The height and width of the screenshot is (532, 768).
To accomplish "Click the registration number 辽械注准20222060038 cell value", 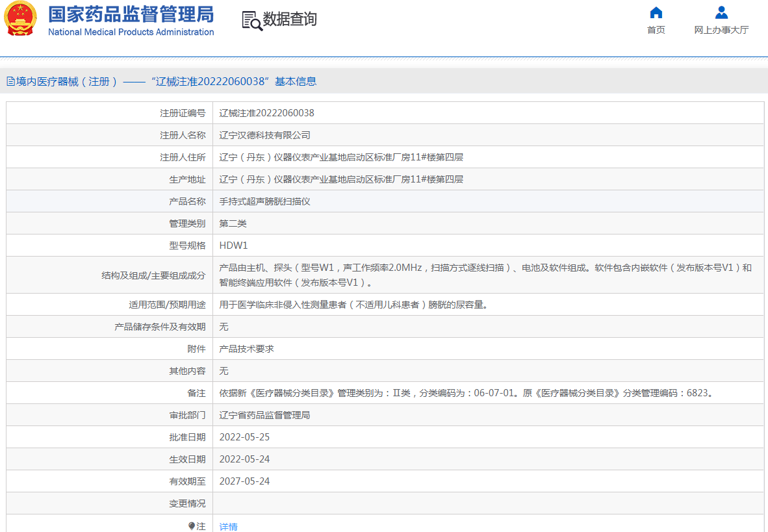I will pyautogui.click(x=266, y=113).
